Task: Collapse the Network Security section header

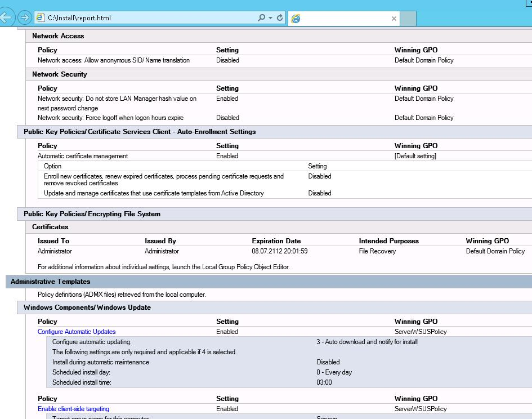Action: 60,74
